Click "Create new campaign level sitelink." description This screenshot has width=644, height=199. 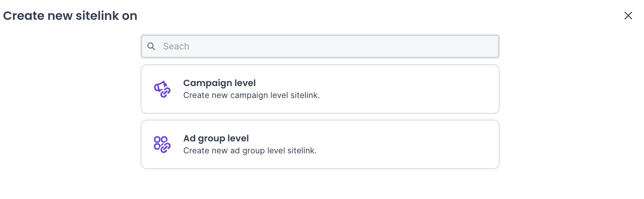[x=251, y=95]
